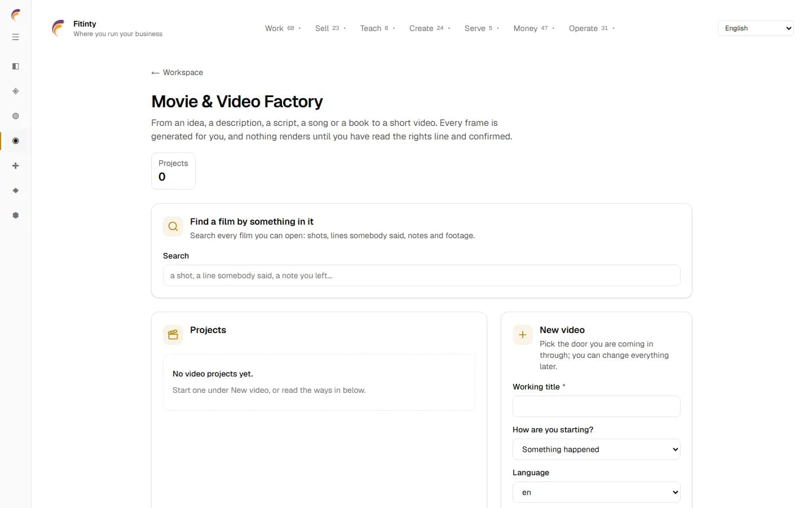Open the Teach menu
The height and width of the screenshot is (508, 812).
(x=377, y=28)
